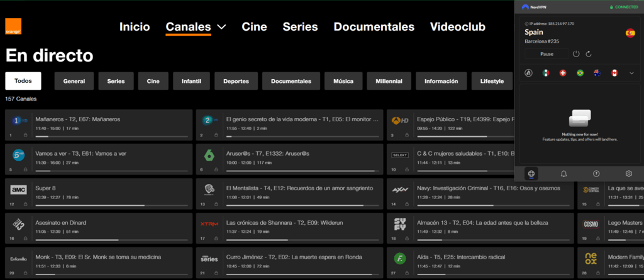644x280 pixels.
Task: Open the Canales menu
Action: [x=188, y=27]
